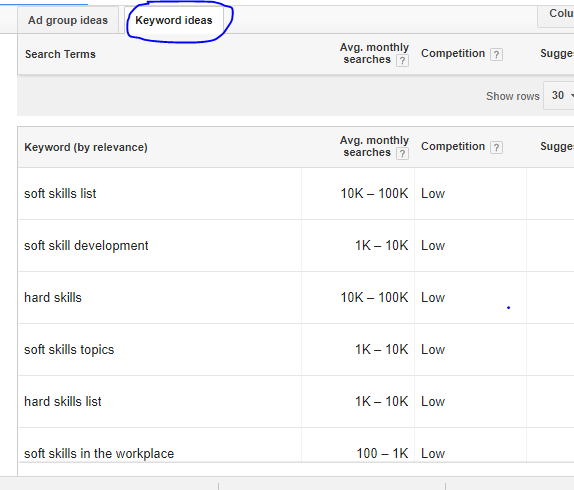Open help icon beside Search Terms Competition header
Screen dimensions: 574x490
496,55
